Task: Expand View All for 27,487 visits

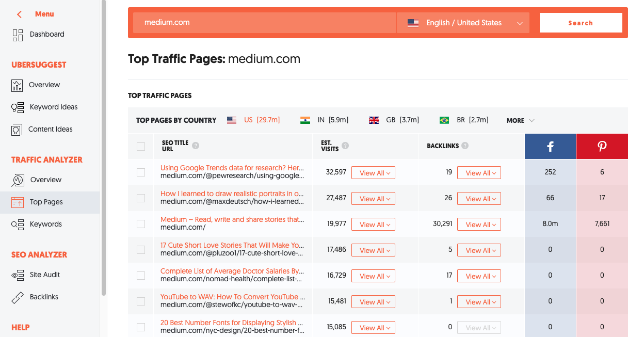Action: pos(373,199)
